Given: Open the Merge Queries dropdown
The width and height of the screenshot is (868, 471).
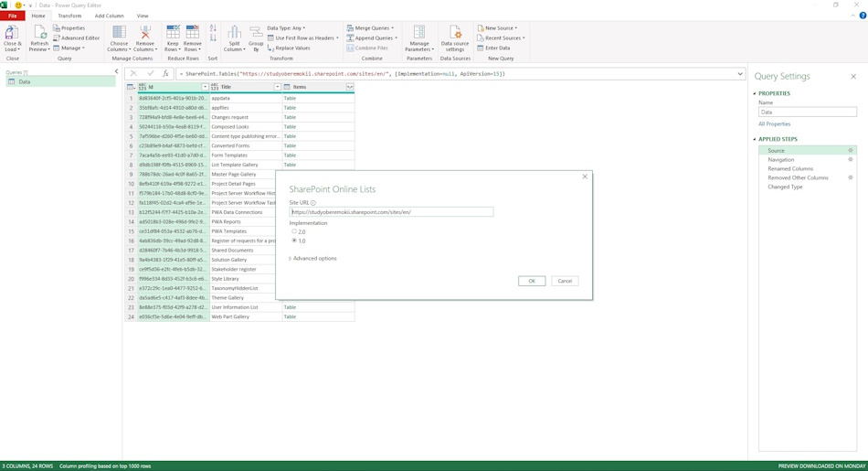Looking at the screenshot, I should (370, 27).
